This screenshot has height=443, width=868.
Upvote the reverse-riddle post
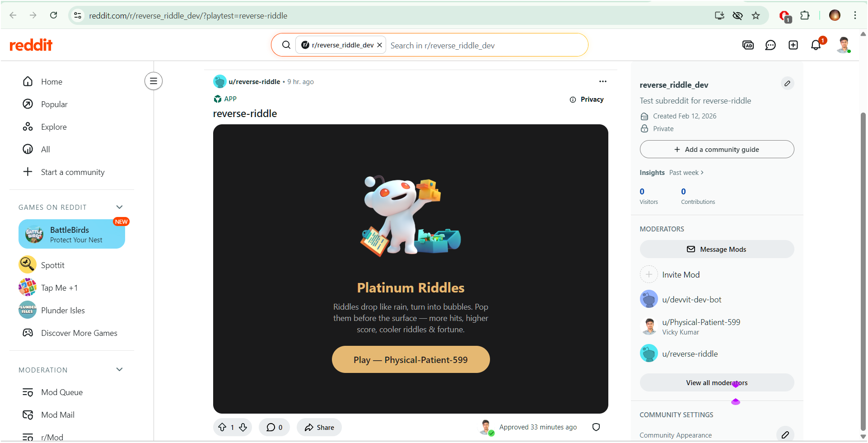222,427
